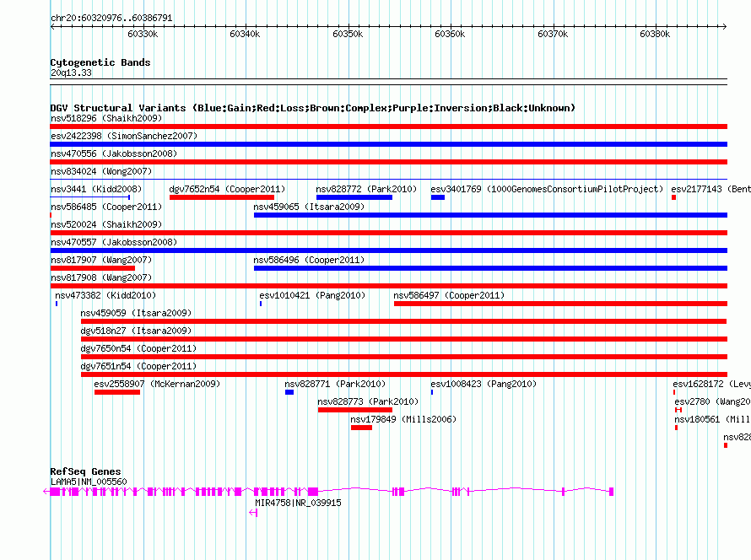Open variant nsv817908 (Wang2007)
751x560 pixels.
tap(101, 277)
